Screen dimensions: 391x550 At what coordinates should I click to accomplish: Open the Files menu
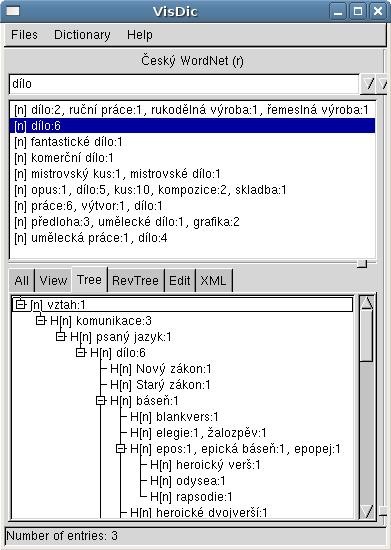[x=24, y=35]
